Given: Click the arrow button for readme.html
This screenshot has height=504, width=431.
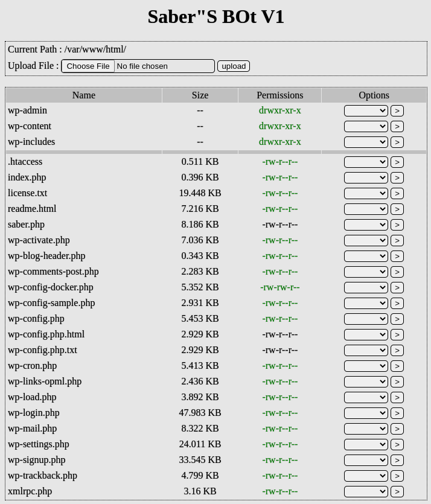Looking at the screenshot, I should click(x=397, y=209).
